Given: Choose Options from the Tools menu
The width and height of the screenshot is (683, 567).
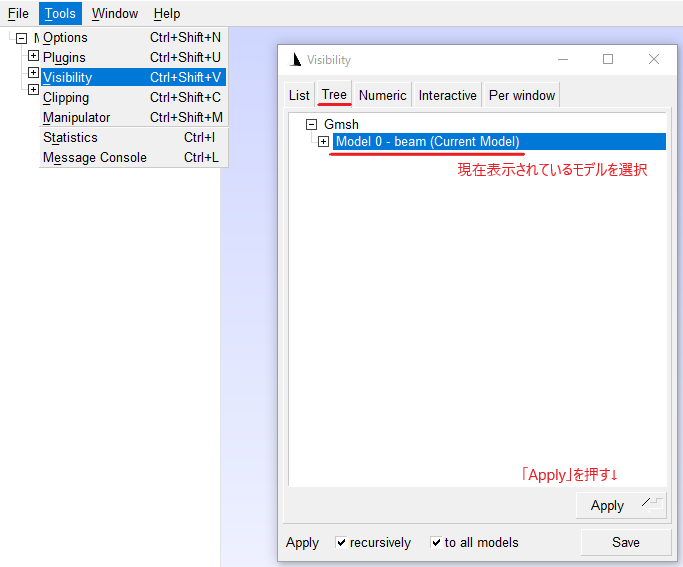Looking at the screenshot, I should pyautogui.click(x=133, y=37).
